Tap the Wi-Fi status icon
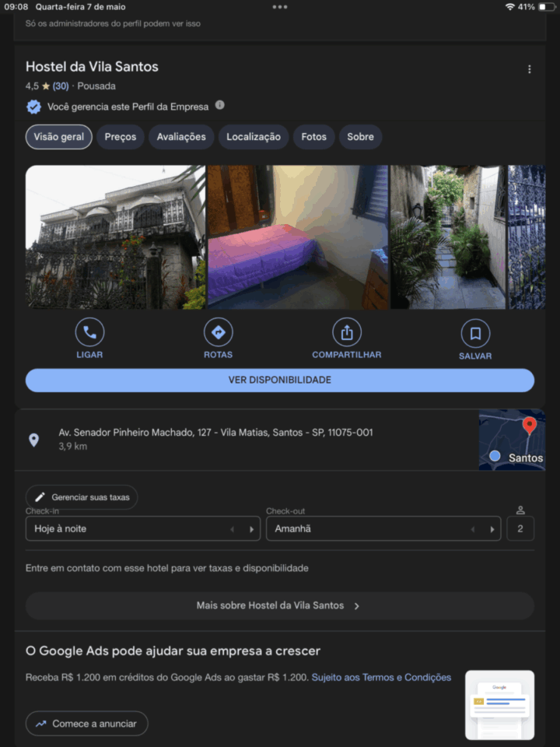The width and height of the screenshot is (560, 747). [510, 7]
